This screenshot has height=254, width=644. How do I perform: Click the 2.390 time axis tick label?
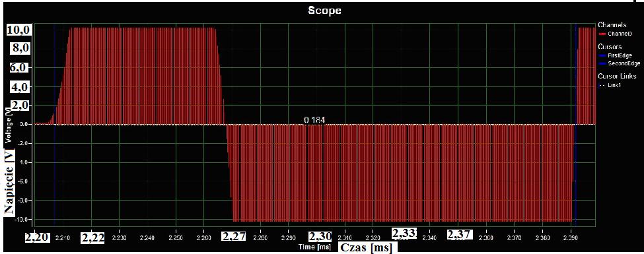571,238
